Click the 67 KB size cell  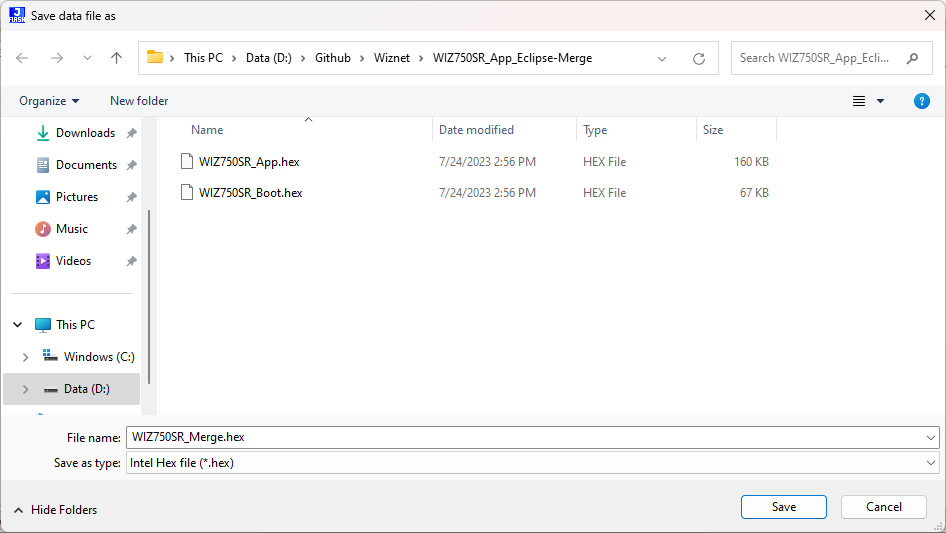(x=754, y=193)
